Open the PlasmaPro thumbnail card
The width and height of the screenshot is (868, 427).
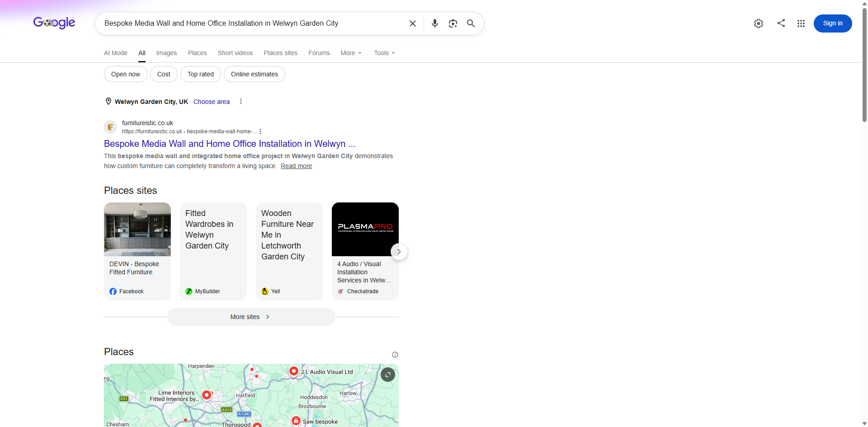(365, 229)
